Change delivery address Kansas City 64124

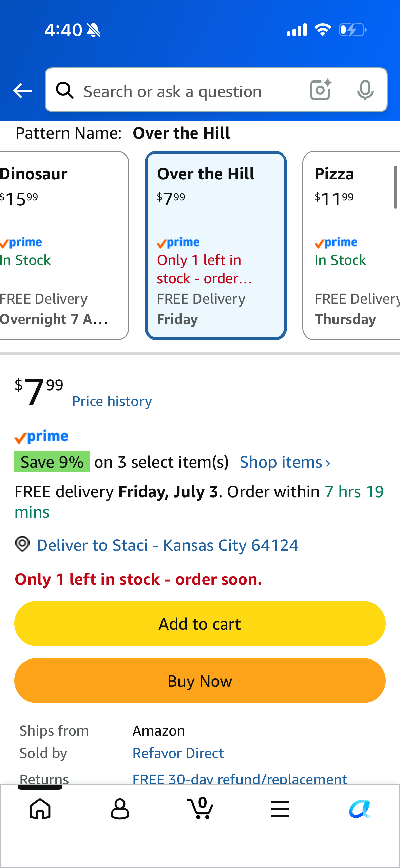point(167,545)
